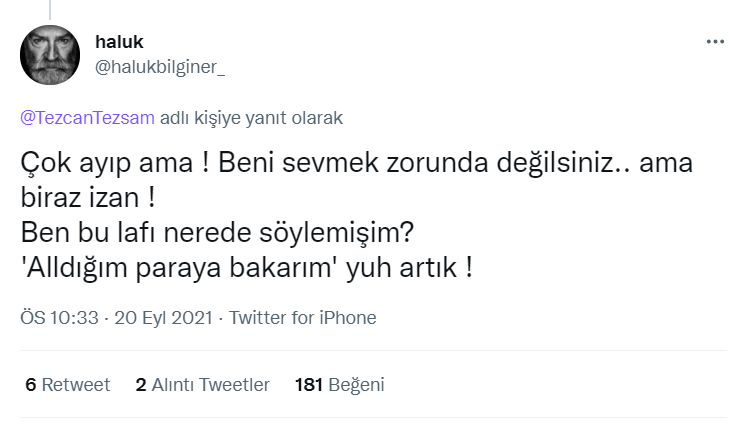Open the "Twitter for iPhone" source link
729x429 pixels.
[x=303, y=318]
